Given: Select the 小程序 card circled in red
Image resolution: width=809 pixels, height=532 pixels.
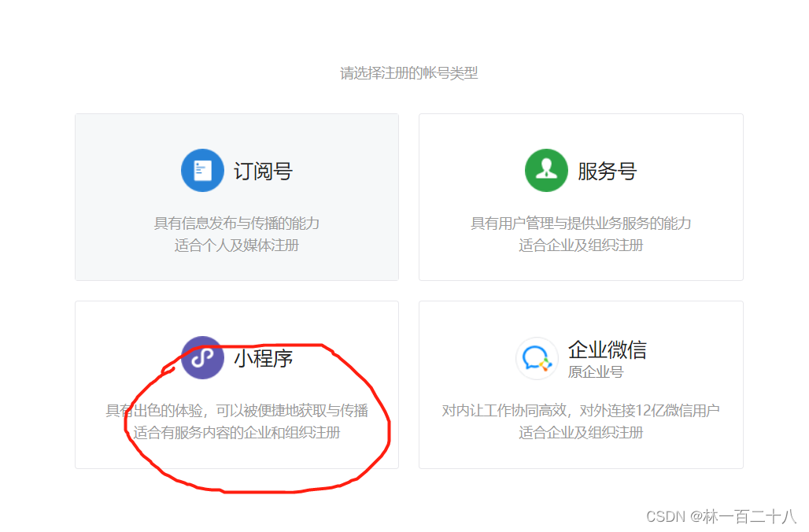Looking at the screenshot, I should click(x=236, y=384).
